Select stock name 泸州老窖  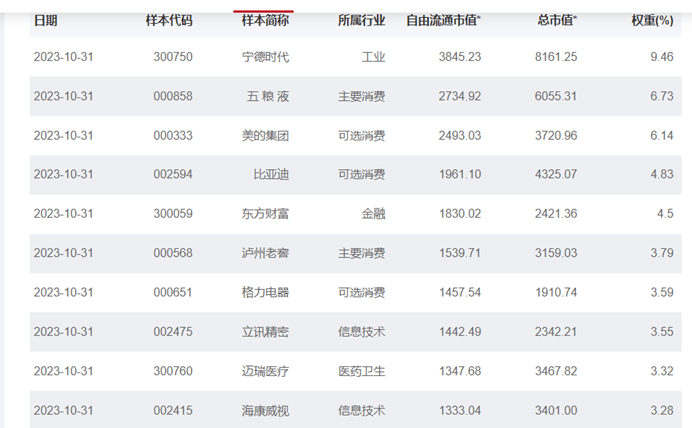265,253
